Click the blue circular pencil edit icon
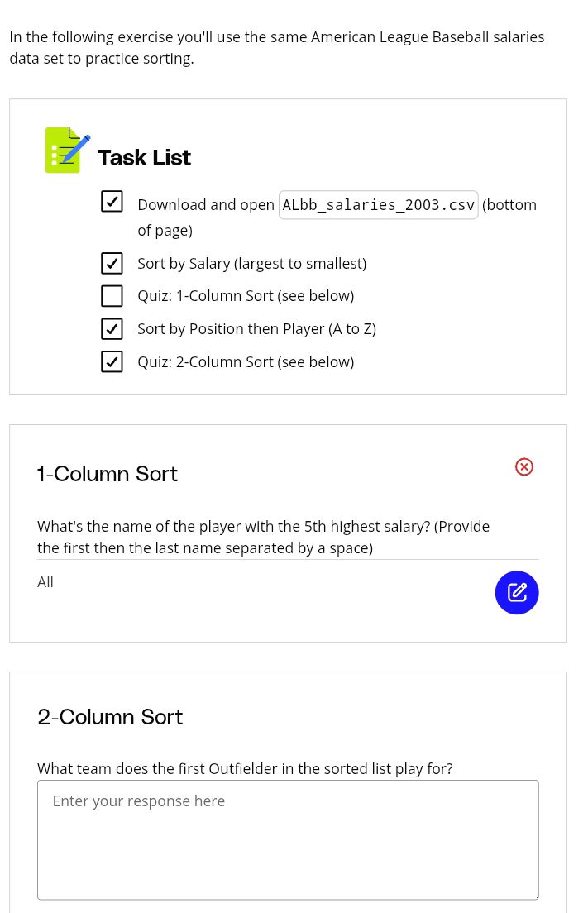The image size is (588, 913). [x=517, y=592]
